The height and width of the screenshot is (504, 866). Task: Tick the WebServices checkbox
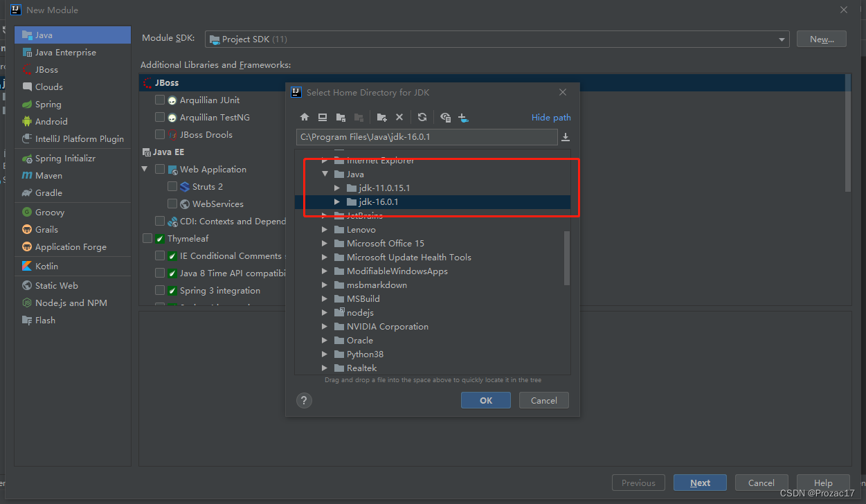pyautogui.click(x=172, y=204)
